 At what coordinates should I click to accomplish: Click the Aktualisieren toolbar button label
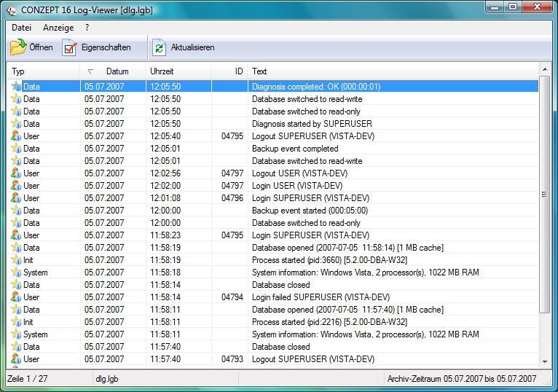point(192,47)
